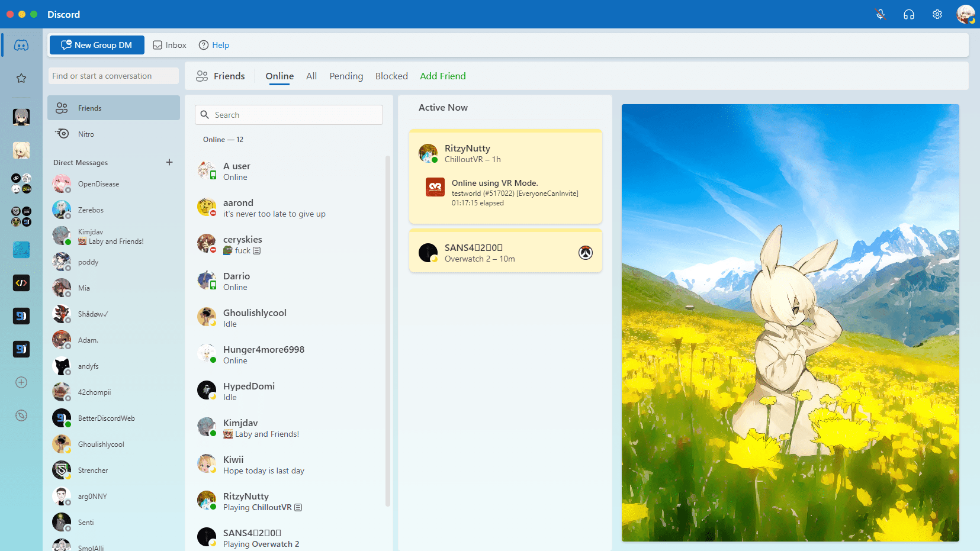Start a New Group DM
Image resolution: width=980 pixels, height=551 pixels.
tap(97, 44)
